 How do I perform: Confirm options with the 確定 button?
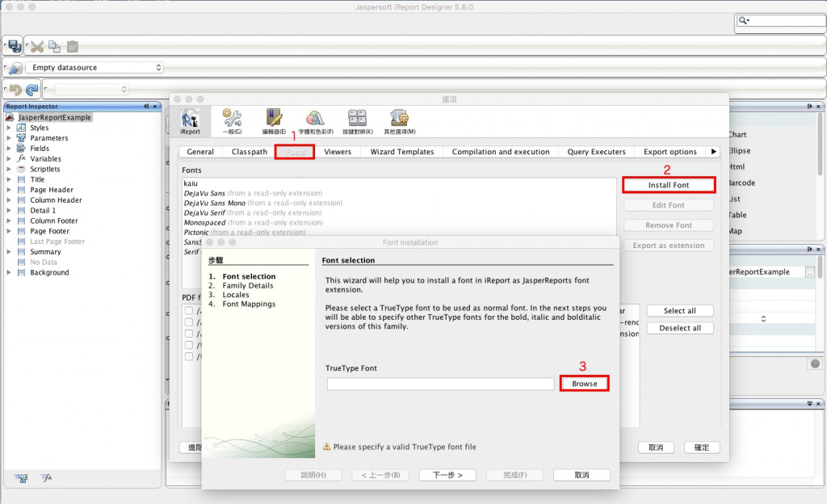click(x=702, y=447)
